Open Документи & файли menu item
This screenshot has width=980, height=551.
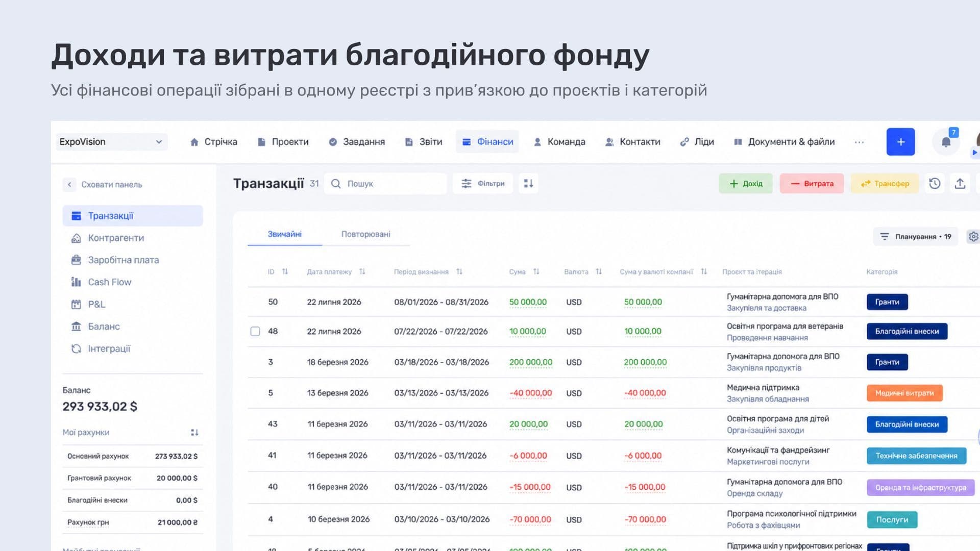coord(784,142)
